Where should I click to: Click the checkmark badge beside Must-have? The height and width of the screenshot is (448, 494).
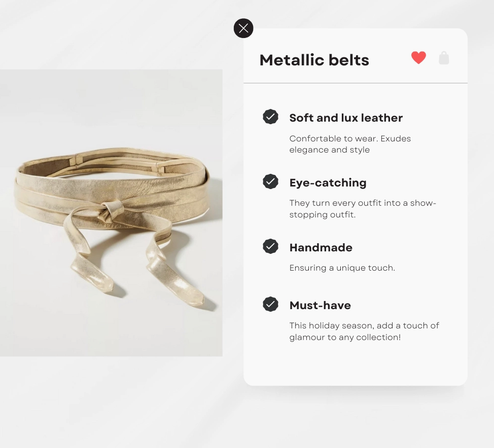coord(270,304)
